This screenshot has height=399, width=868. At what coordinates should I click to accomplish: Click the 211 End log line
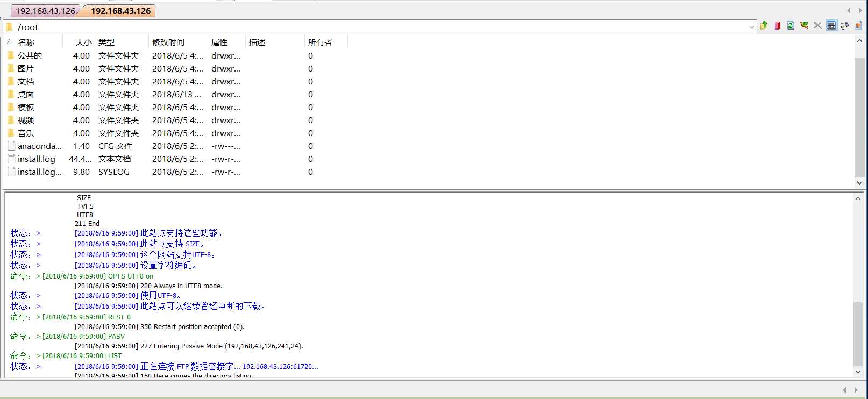click(x=87, y=223)
